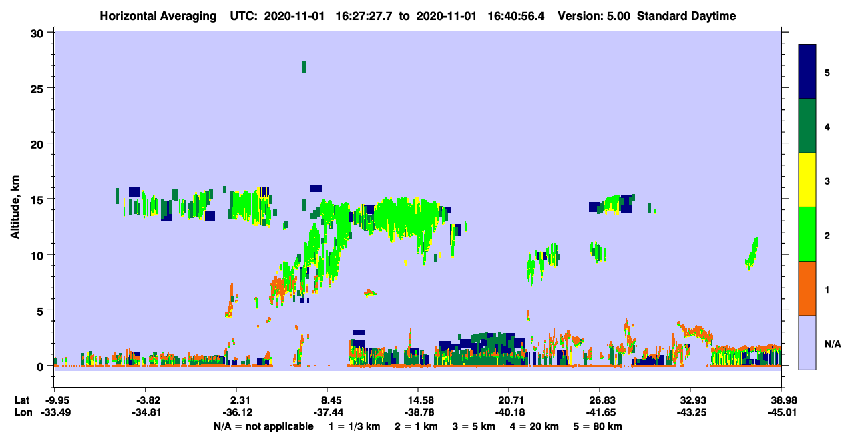Click the latitude value '2.31'

pyautogui.click(x=236, y=400)
